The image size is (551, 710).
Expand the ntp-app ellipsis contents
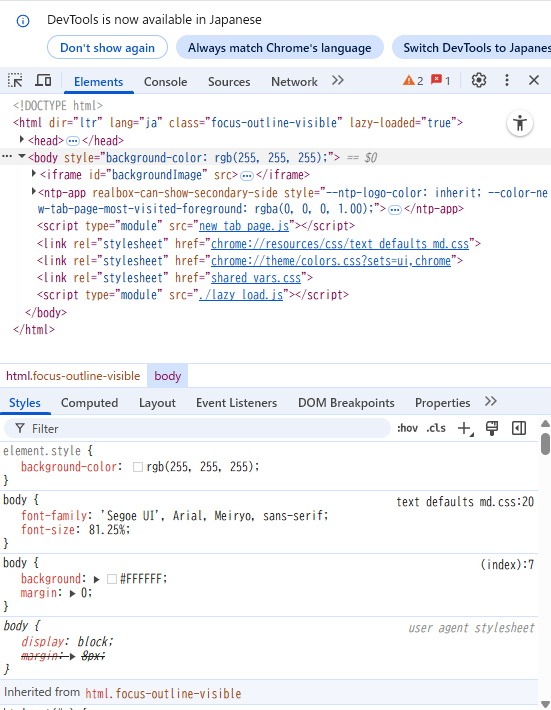click(x=395, y=210)
